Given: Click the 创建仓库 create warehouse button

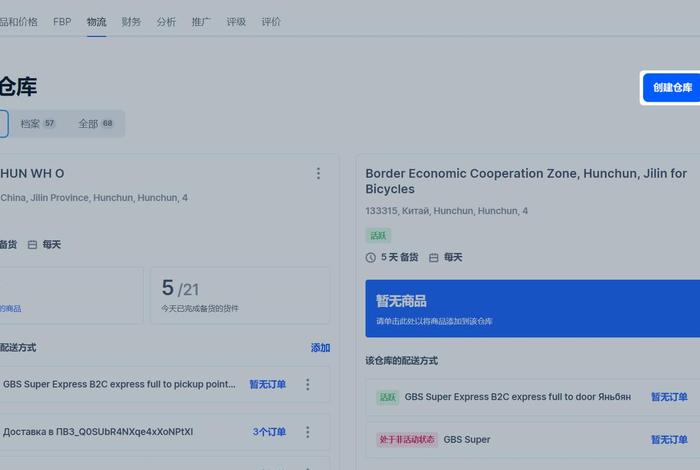Looking at the screenshot, I should (671, 87).
